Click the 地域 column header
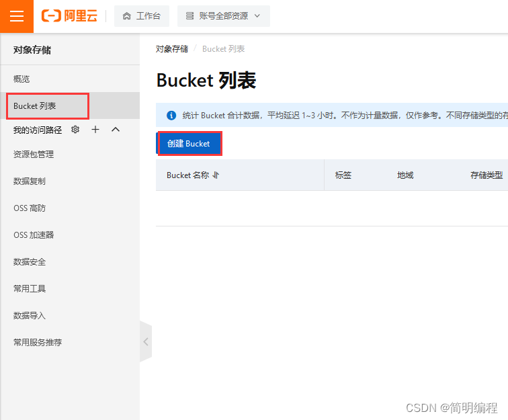The image size is (508, 420). click(x=405, y=175)
